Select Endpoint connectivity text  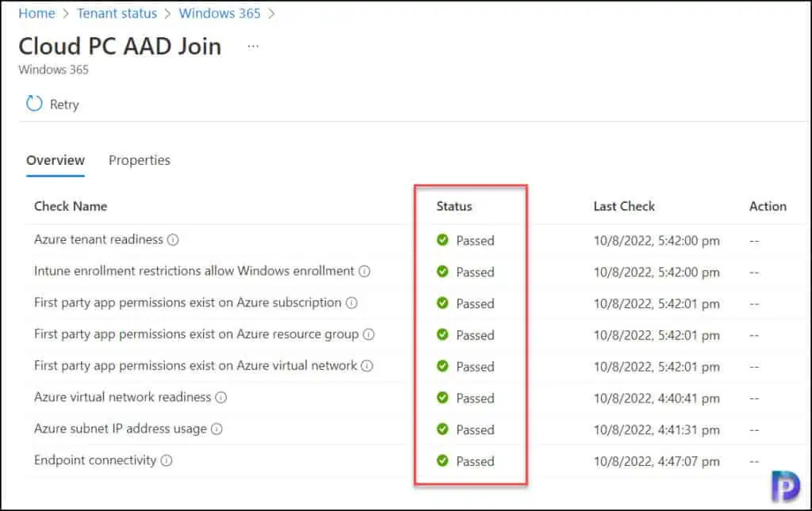[x=95, y=460]
